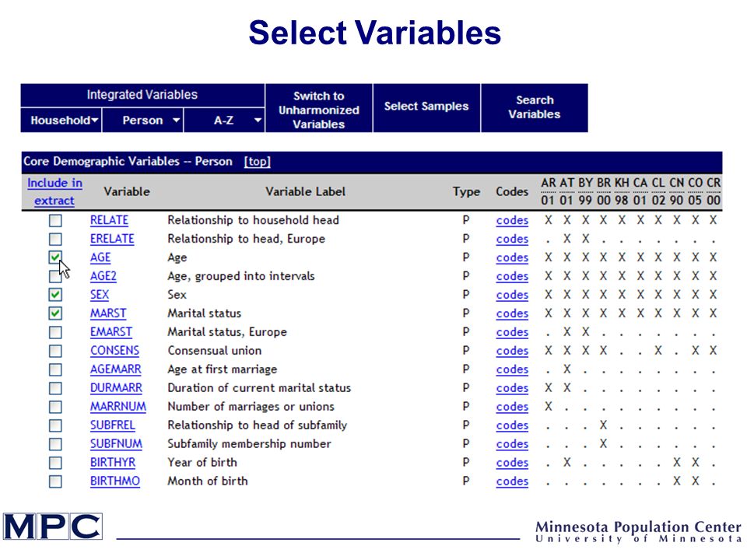Click the Integrated Variables header

(142, 95)
